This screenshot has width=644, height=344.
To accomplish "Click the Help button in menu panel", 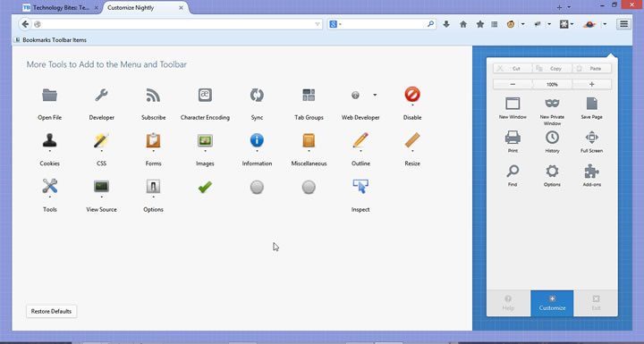I will pyautogui.click(x=508, y=303).
